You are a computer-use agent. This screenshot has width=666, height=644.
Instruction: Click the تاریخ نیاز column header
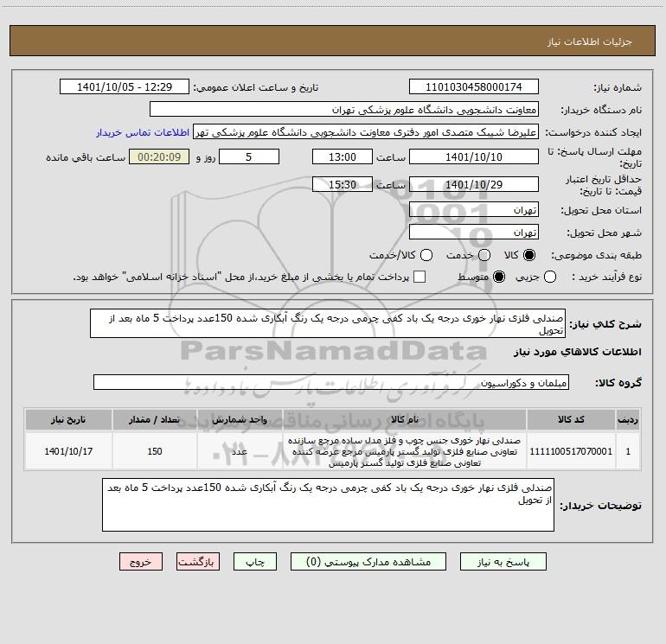tap(68, 419)
